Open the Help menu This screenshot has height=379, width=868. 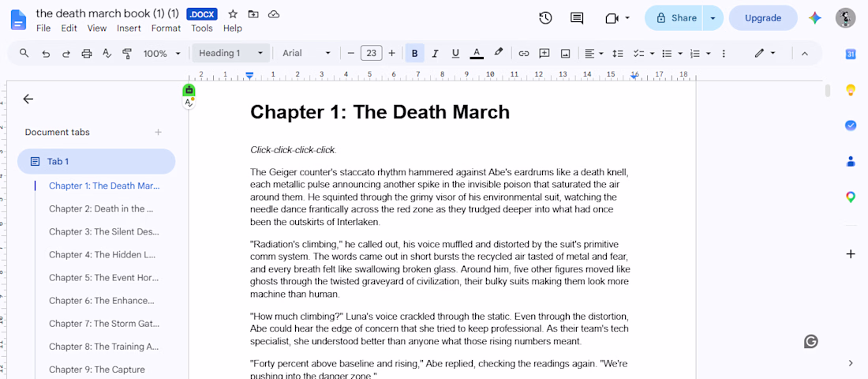tap(233, 28)
